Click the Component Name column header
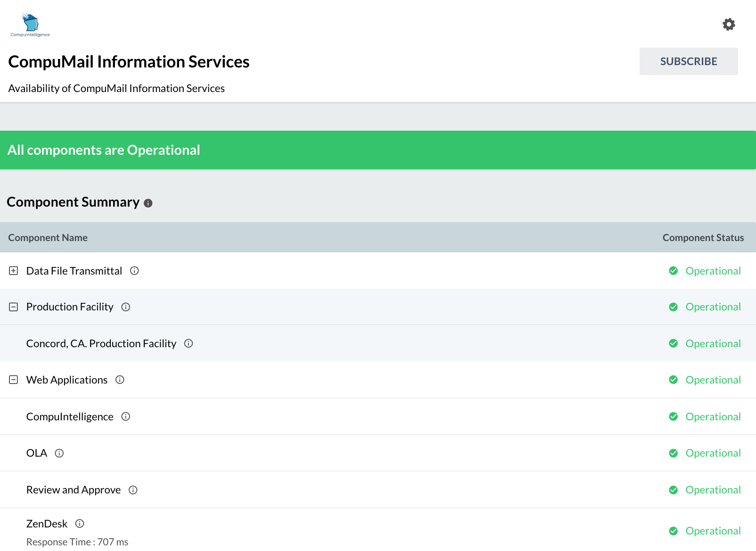756x551 pixels. coord(48,238)
